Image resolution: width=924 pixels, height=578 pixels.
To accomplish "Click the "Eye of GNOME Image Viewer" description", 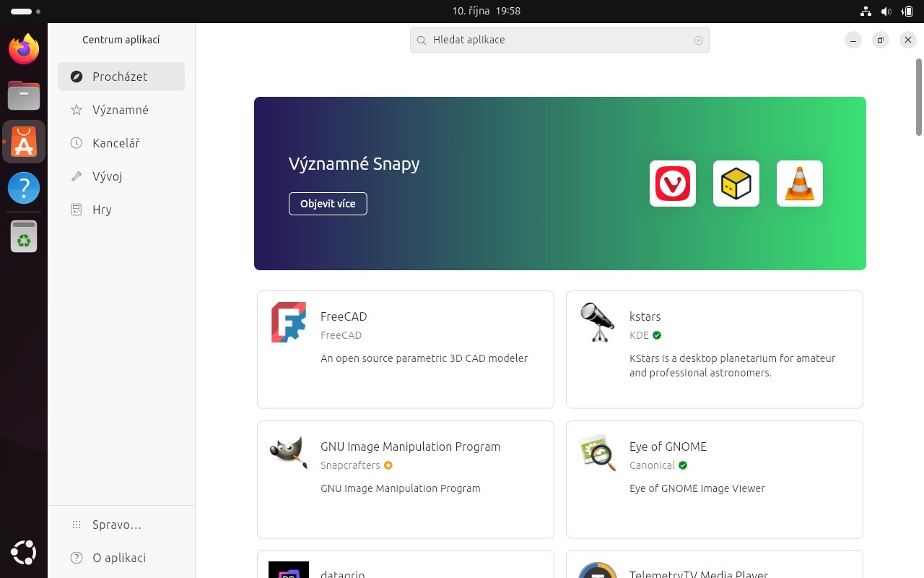I will pos(697,488).
